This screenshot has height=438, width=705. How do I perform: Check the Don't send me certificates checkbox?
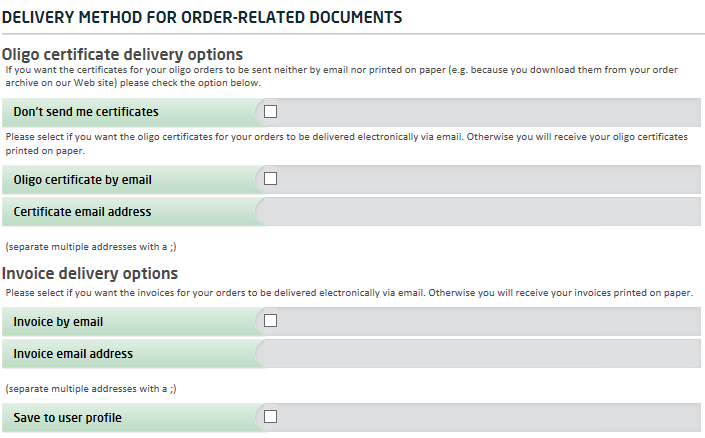click(x=270, y=112)
